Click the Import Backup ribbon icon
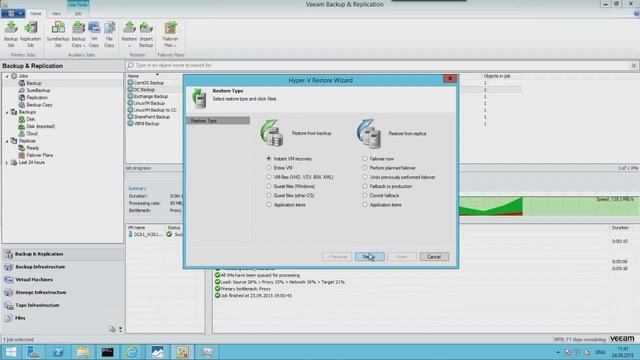 click(146, 34)
